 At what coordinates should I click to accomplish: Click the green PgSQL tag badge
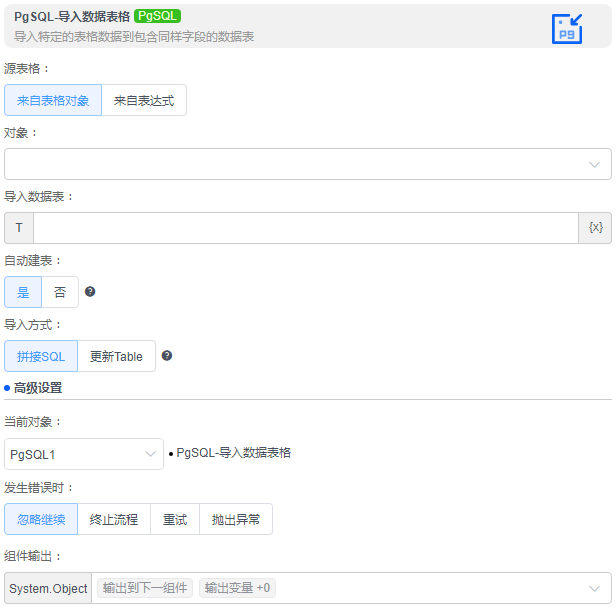157,16
